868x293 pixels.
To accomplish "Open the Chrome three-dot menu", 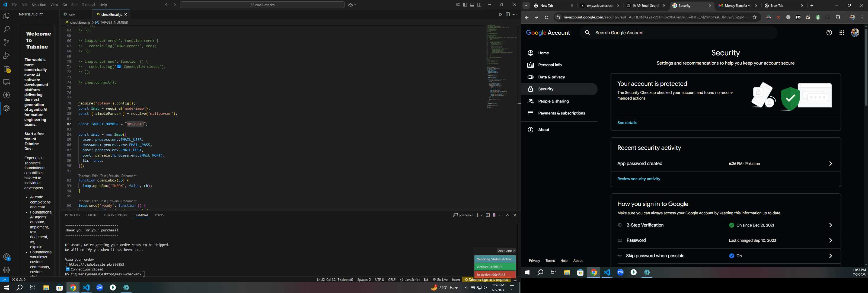I will [862, 18].
